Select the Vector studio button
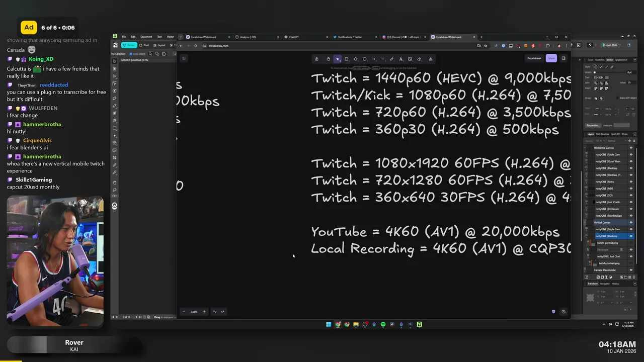The image size is (644, 362). click(129, 45)
